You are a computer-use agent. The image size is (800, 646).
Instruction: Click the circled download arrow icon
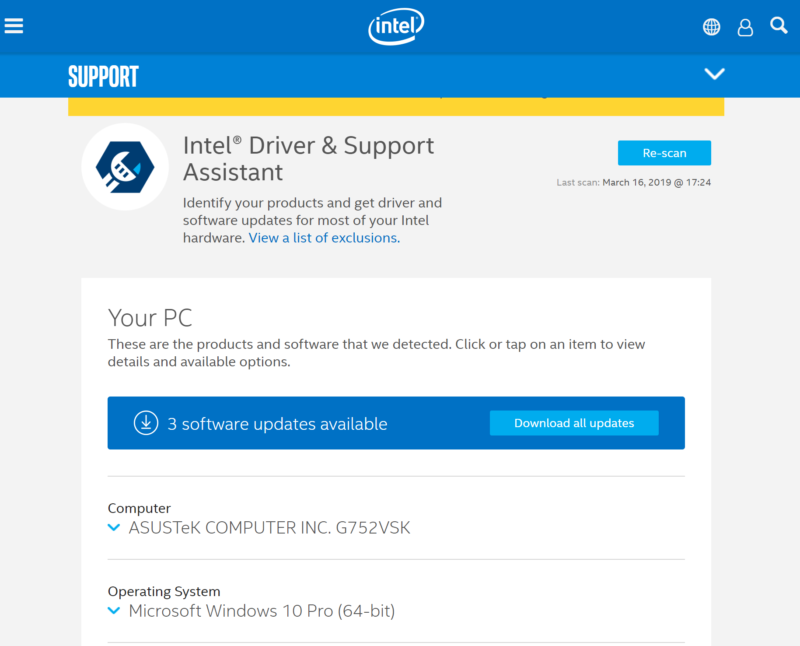click(x=146, y=423)
